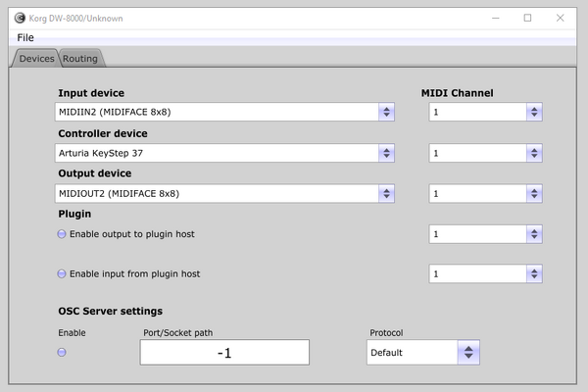
Task: Click the Port/Socket path label
Action: (x=177, y=333)
